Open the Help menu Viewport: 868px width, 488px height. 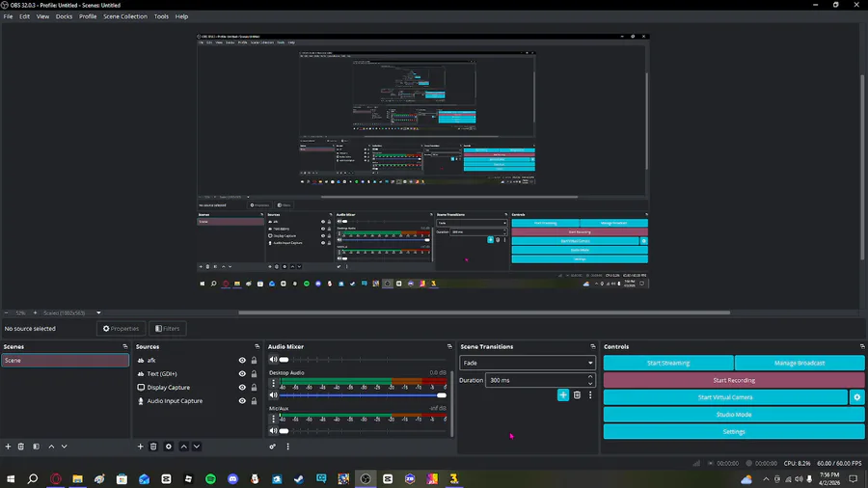181,16
